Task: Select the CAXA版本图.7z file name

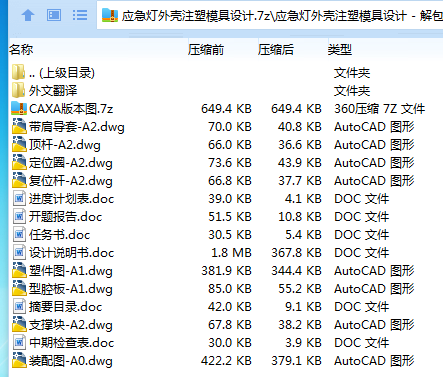Action: [71, 109]
